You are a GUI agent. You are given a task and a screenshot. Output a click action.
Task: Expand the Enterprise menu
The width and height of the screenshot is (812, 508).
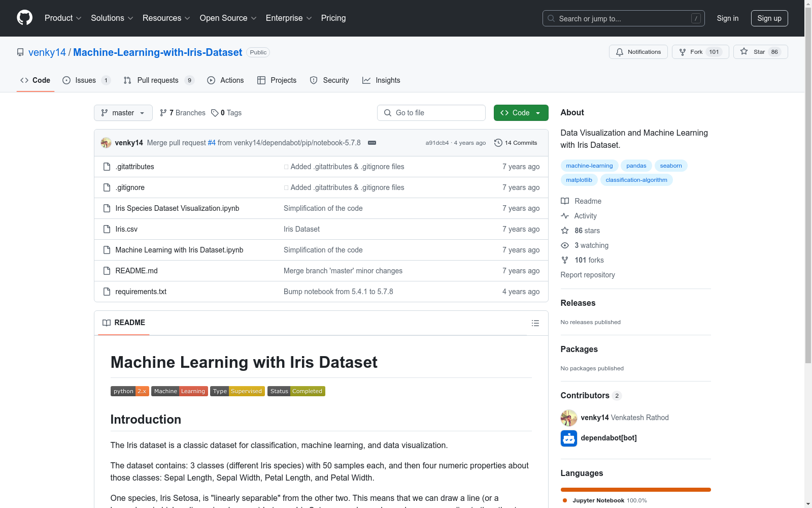(289, 18)
